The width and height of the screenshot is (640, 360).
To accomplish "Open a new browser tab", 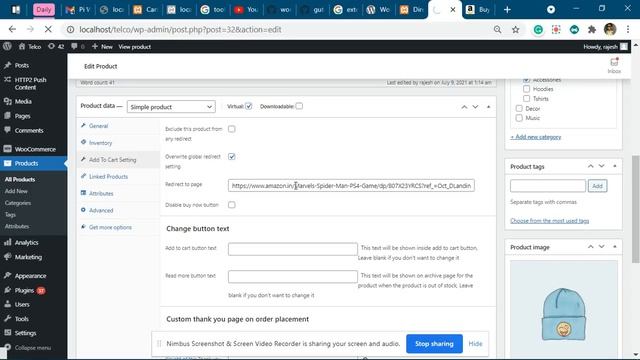I will point(507,9).
